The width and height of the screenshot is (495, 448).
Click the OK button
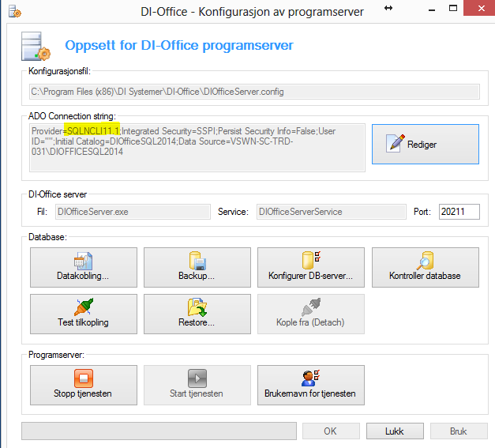click(331, 431)
